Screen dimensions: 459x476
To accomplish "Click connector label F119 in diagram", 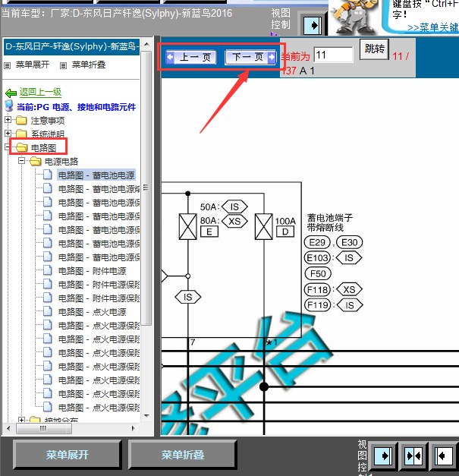I will (x=317, y=304).
